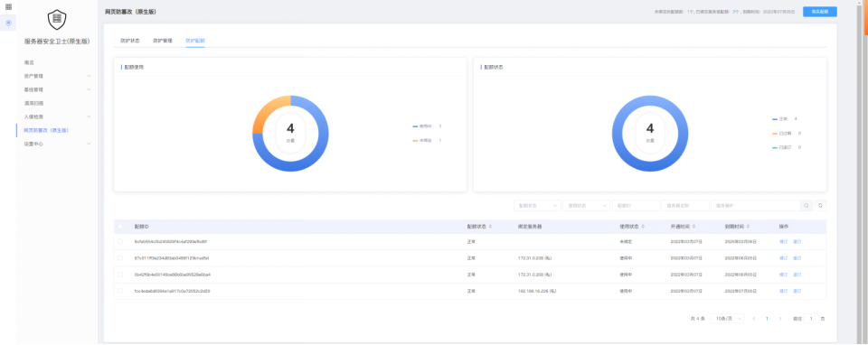Check the row with ID 8cfa5554
The width and height of the screenshot is (868, 345).
point(120,242)
